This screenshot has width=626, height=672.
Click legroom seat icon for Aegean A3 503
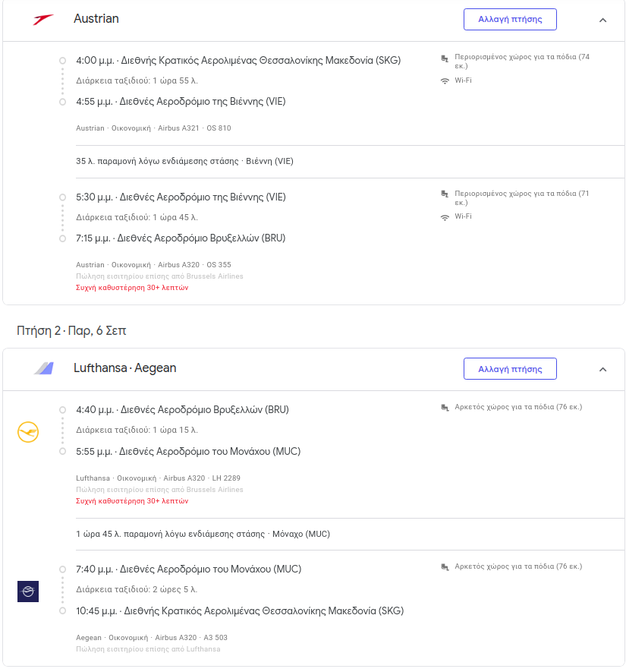pos(445,567)
